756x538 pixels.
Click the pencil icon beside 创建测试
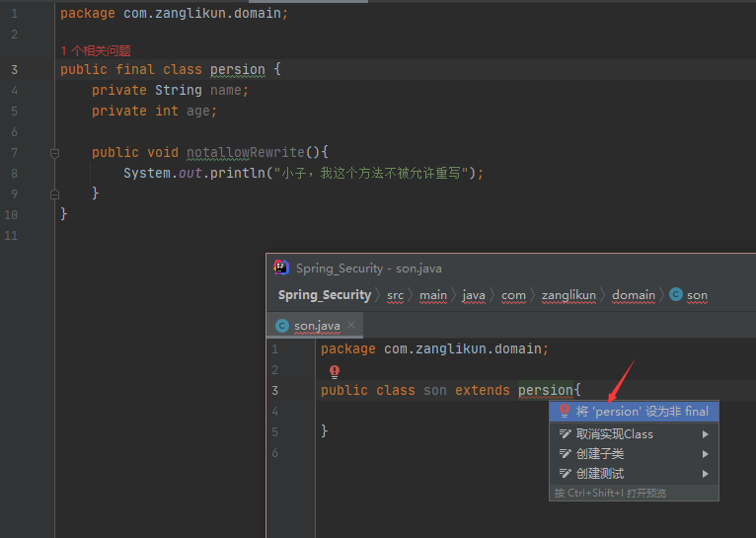(x=566, y=474)
